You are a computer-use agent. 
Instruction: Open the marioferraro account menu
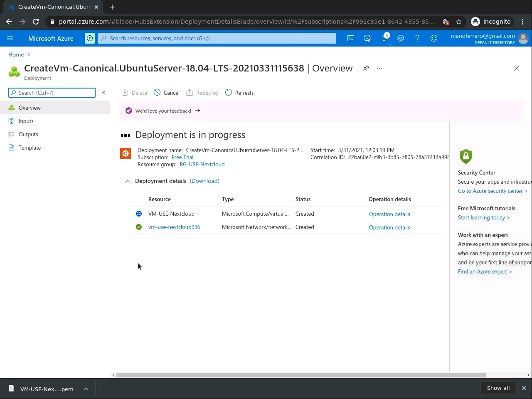coord(489,38)
